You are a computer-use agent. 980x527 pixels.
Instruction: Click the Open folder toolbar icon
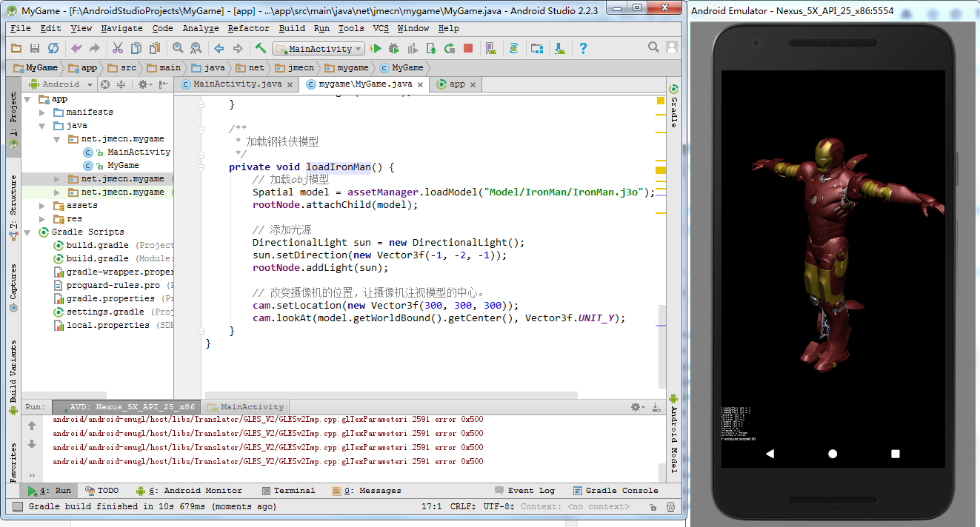click(x=16, y=48)
